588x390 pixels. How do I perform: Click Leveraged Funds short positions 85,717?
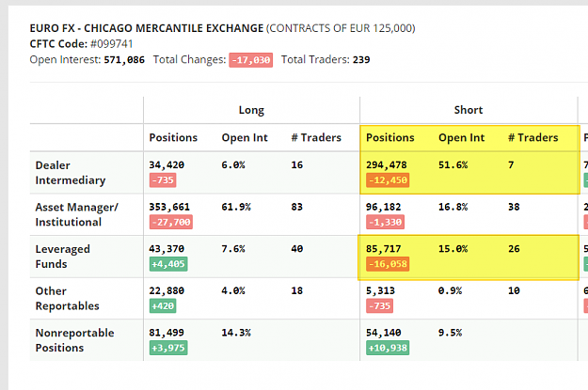[x=383, y=249]
